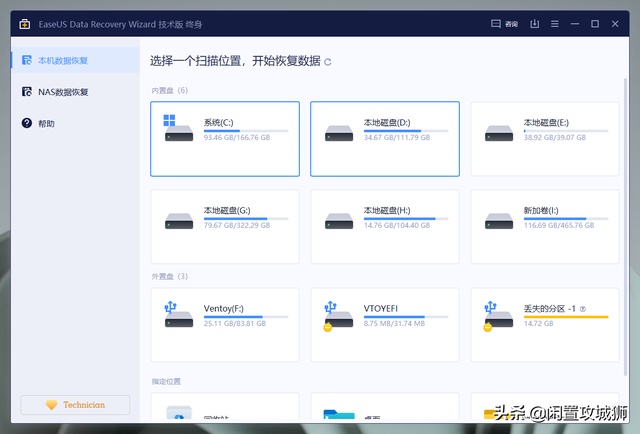
Task: Click the 系统(C:) drive icon with Windows logo
Action: [x=178, y=128]
